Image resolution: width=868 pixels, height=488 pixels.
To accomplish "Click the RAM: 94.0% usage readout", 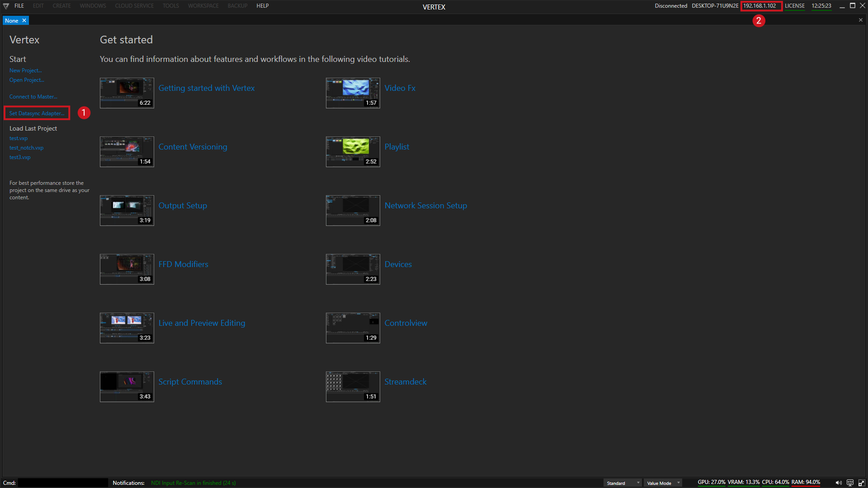I will [x=806, y=482].
